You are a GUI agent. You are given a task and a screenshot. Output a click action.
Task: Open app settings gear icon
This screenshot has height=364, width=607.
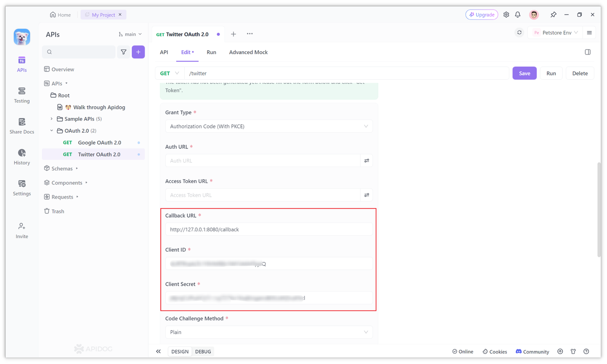tap(506, 15)
